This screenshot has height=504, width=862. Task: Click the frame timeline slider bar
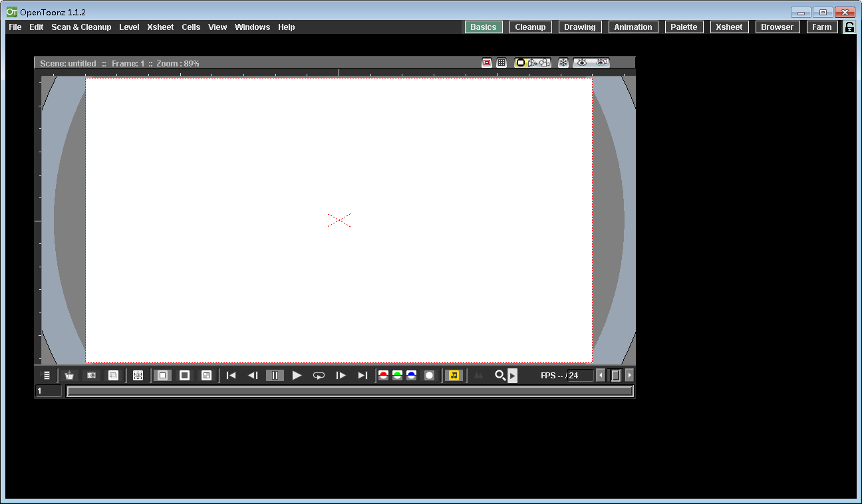coord(350,391)
